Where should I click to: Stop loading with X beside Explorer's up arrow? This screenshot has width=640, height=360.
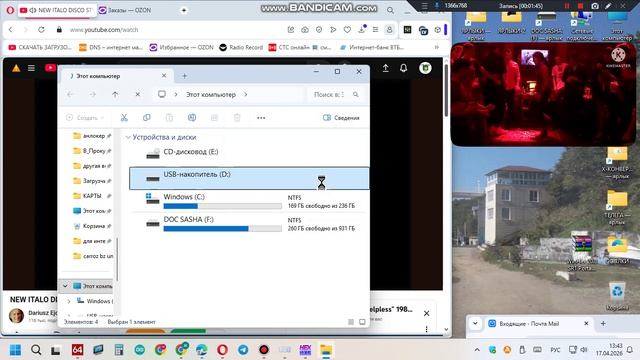138,94
